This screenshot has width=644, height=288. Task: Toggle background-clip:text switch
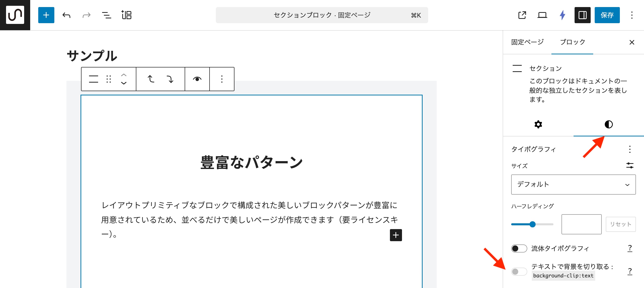(519, 271)
